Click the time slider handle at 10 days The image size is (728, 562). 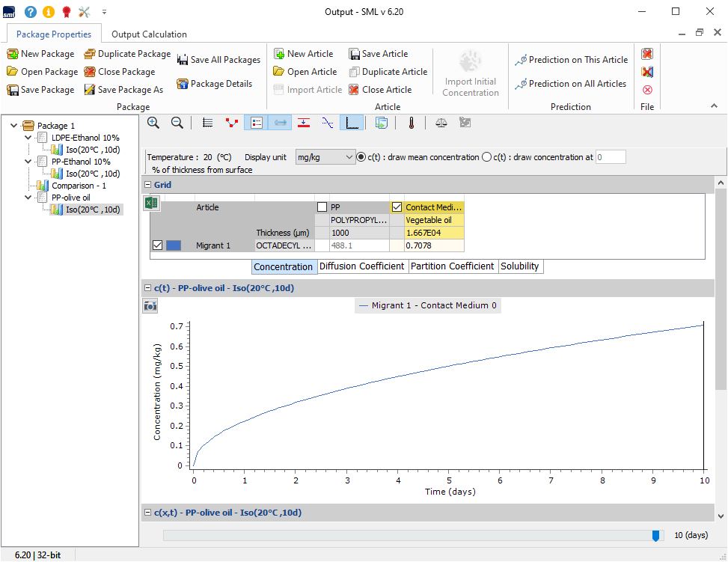point(656,535)
